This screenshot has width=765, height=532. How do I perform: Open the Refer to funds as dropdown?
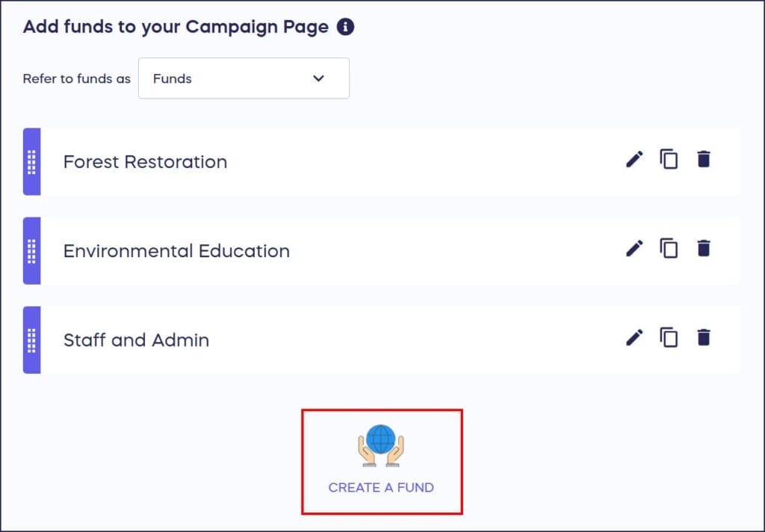[x=244, y=78]
